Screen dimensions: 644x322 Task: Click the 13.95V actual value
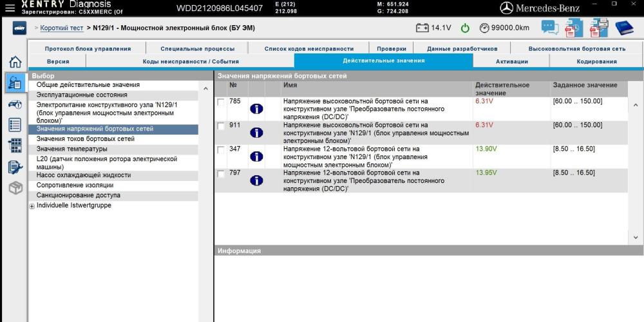point(486,173)
